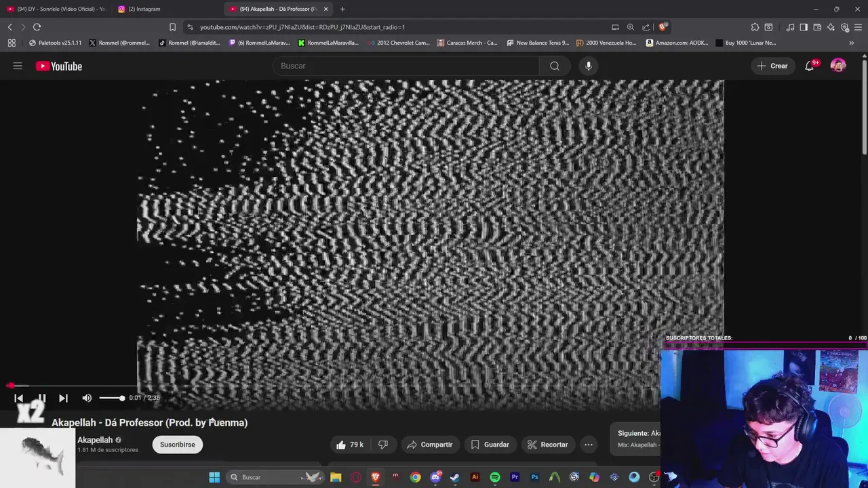Open the Caracas Merch bookmark
868x488 pixels.
(x=468, y=43)
